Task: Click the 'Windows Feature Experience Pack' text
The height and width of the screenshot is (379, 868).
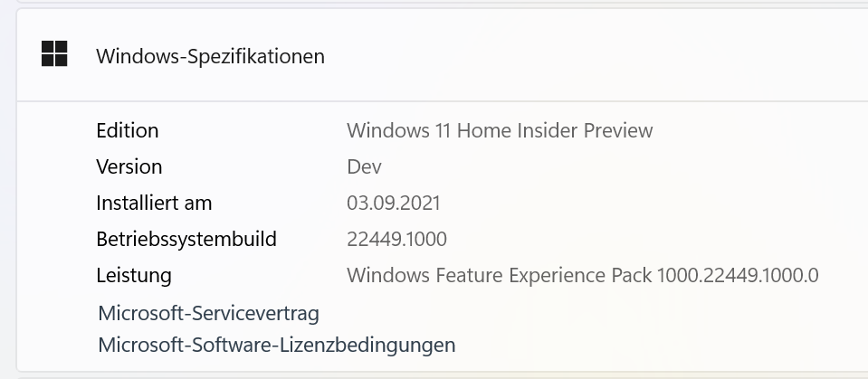Action: [499, 275]
